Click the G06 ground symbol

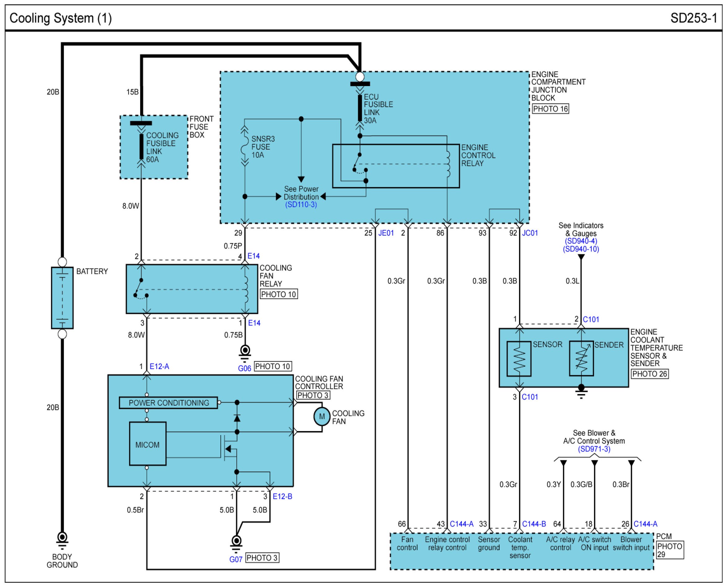[245, 350]
